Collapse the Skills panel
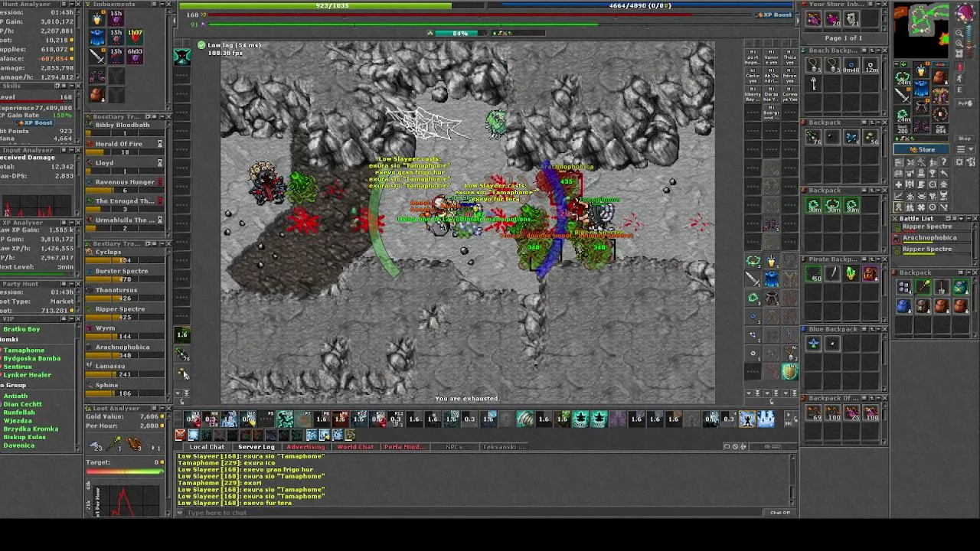The image size is (980, 551). click(x=71, y=86)
